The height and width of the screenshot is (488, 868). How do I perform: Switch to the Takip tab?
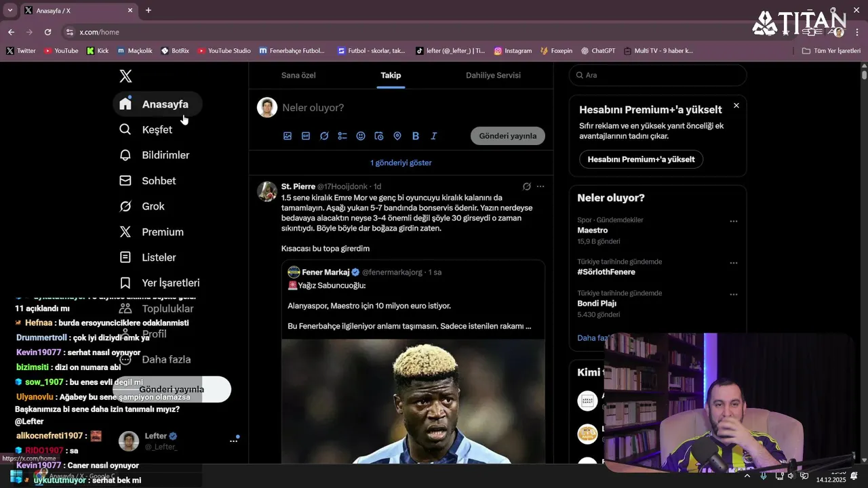point(391,75)
